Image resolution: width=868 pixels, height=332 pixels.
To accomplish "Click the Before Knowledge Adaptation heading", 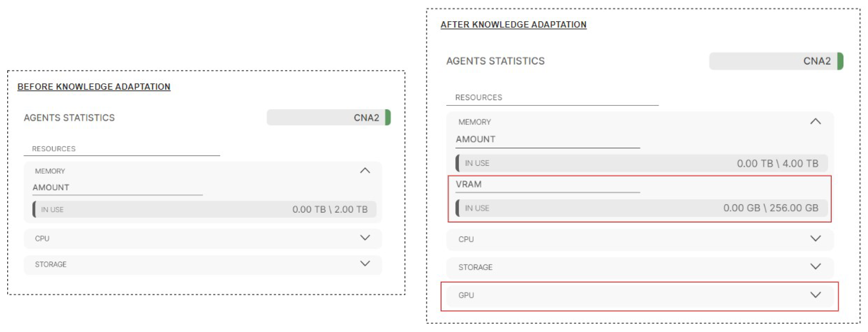I will point(94,87).
